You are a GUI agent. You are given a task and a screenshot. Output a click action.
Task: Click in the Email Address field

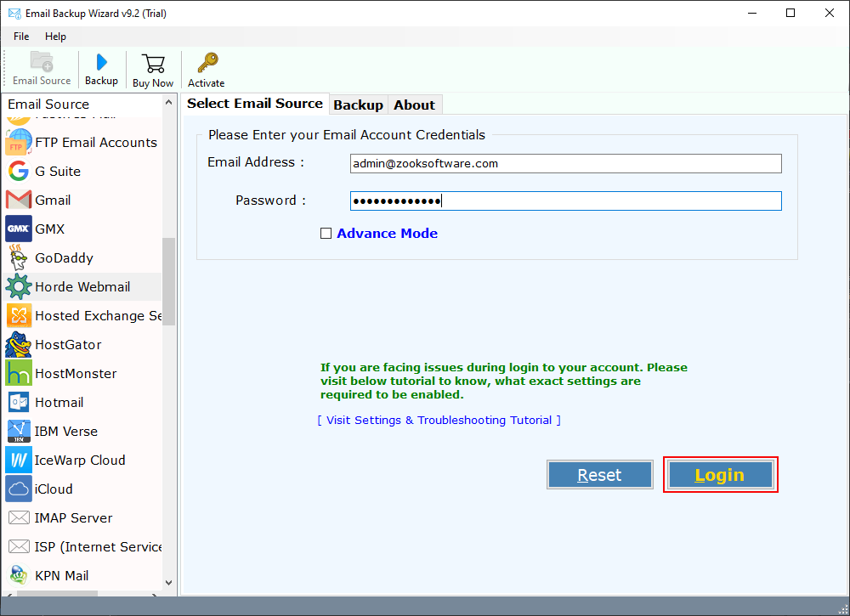coord(565,164)
